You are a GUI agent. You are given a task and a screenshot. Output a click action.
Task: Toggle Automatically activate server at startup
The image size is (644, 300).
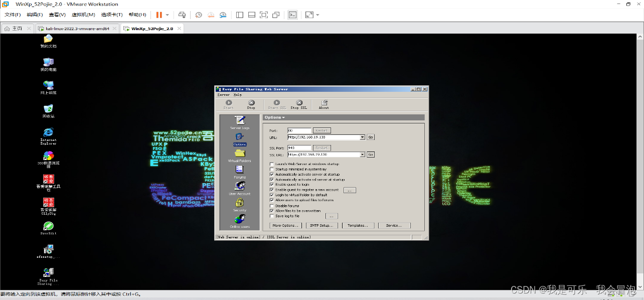(272, 174)
